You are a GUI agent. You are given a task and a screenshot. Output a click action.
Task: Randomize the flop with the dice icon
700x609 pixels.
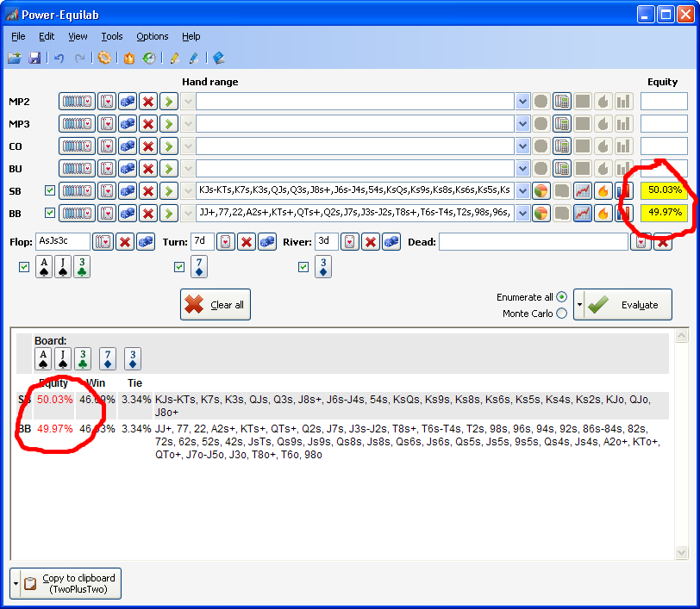point(146,242)
